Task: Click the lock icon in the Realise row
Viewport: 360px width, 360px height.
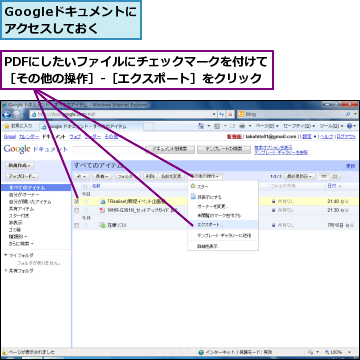Action: pyautogui.click(x=273, y=201)
